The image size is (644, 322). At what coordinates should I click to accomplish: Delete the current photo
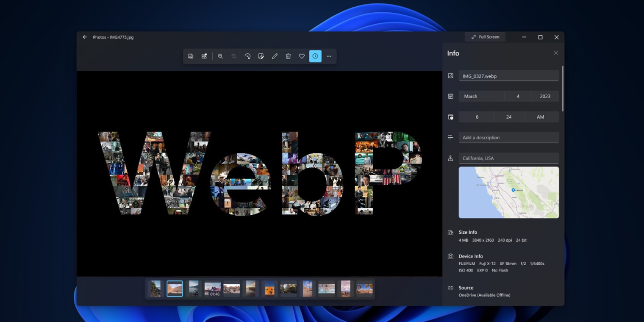pos(288,56)
